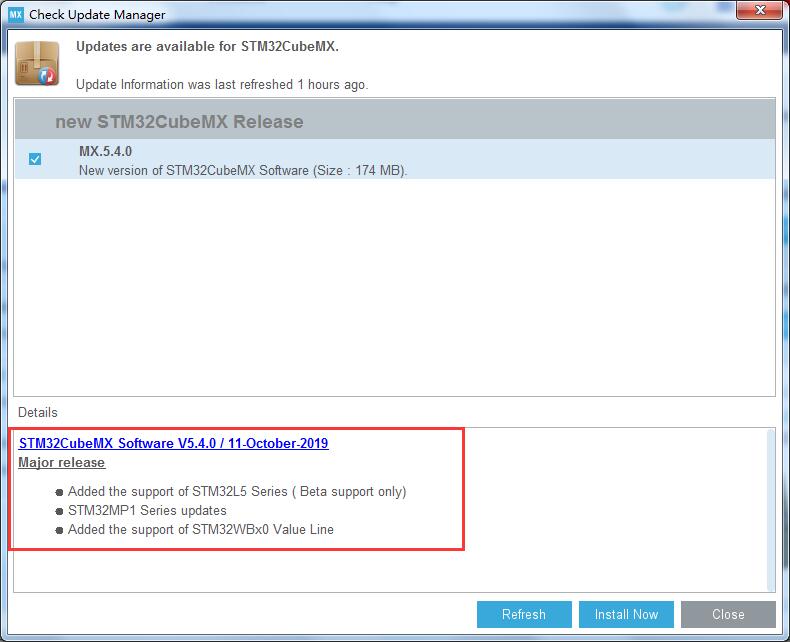This screenshot has width=790, height=642.
Task: Open STM32CubeMX Software V5.4.0 release link
Action: tap(173, 443)
